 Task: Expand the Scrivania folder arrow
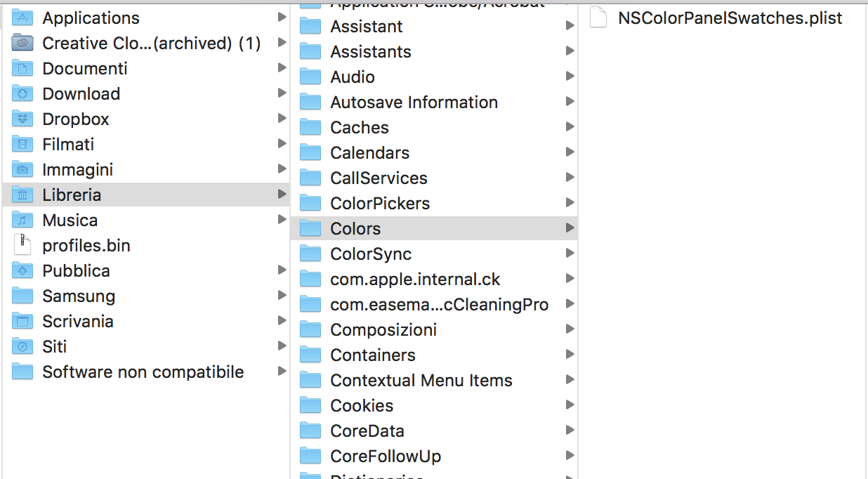point(282,321)
